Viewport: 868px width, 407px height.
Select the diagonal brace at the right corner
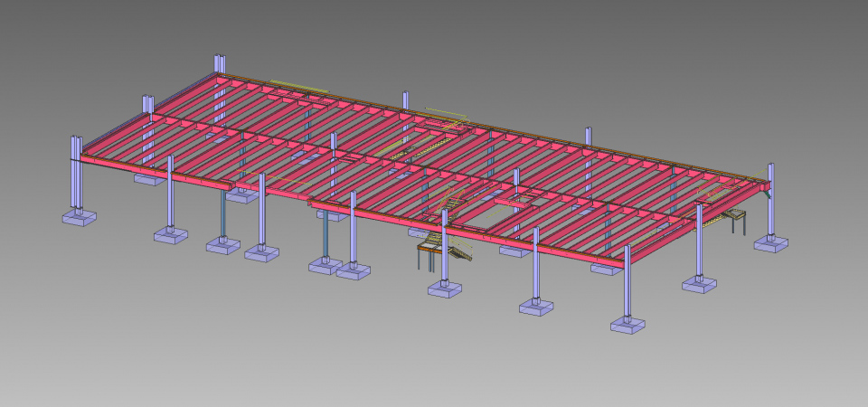click(766, 188)
